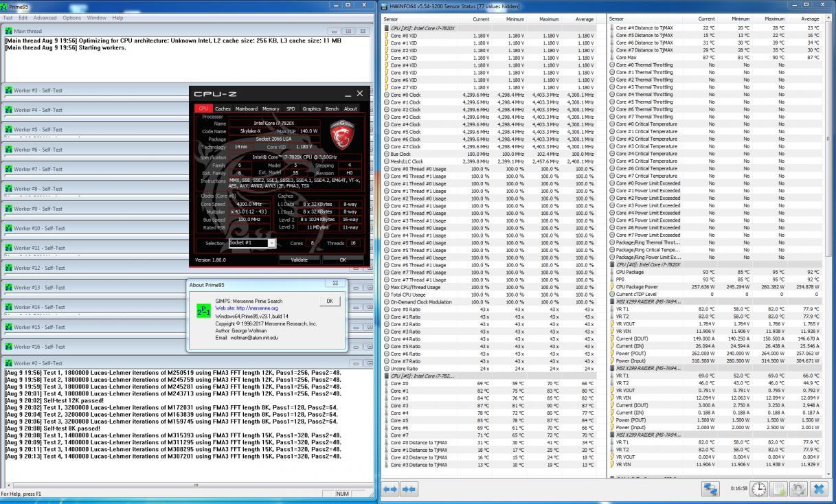Click the HWiNFO remote network computers icon
Image resolution: width=836 pixels, height=504 pixels.
click(710, 490)
